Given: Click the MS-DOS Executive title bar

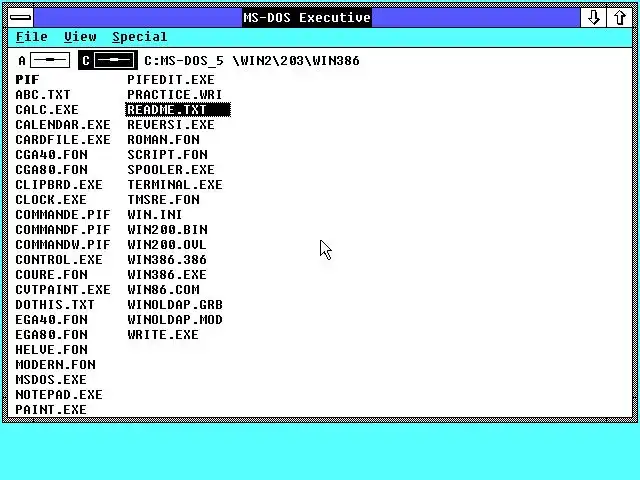Looking at the screenshot, I should (x=307, y=18).
